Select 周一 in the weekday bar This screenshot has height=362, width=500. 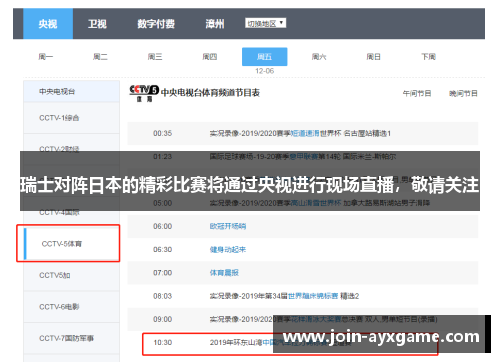point(46,57)
